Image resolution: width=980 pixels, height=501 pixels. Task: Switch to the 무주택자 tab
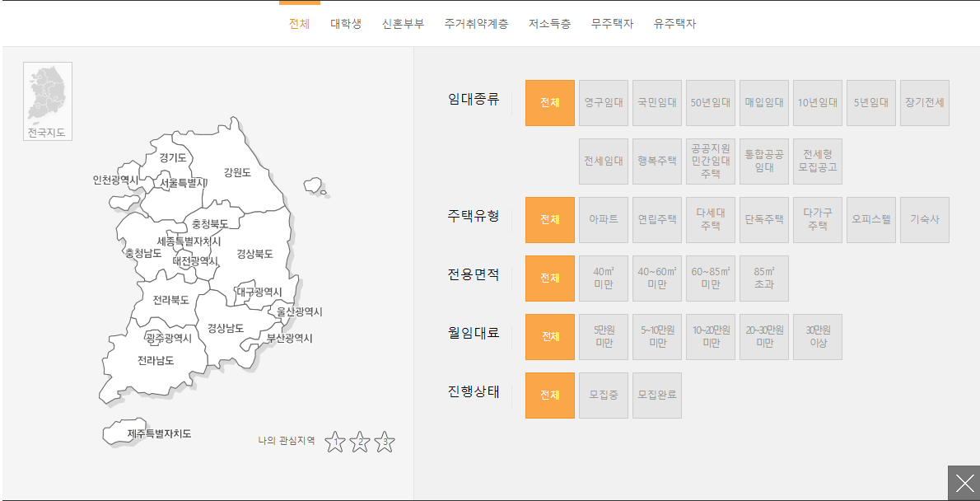[612, 24]
